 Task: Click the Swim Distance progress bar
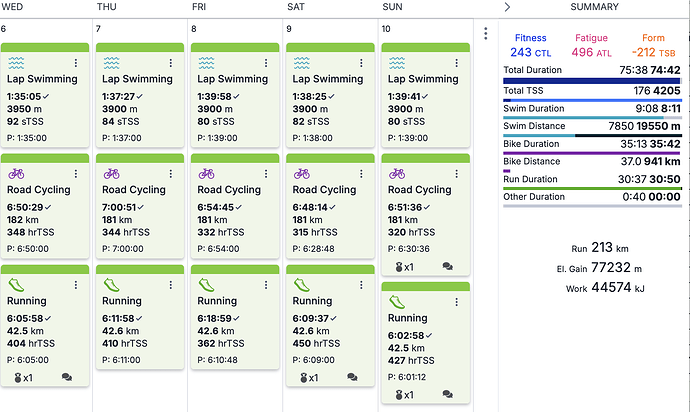tap(592, 135)
